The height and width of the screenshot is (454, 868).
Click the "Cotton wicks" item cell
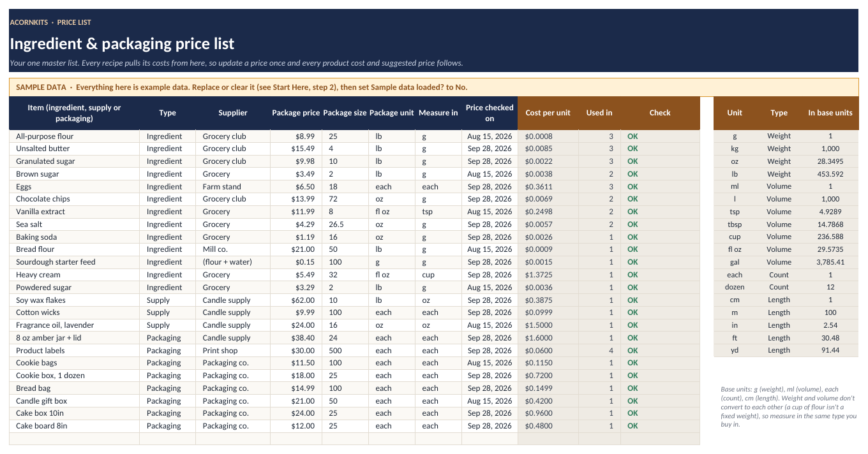[74, 312]
